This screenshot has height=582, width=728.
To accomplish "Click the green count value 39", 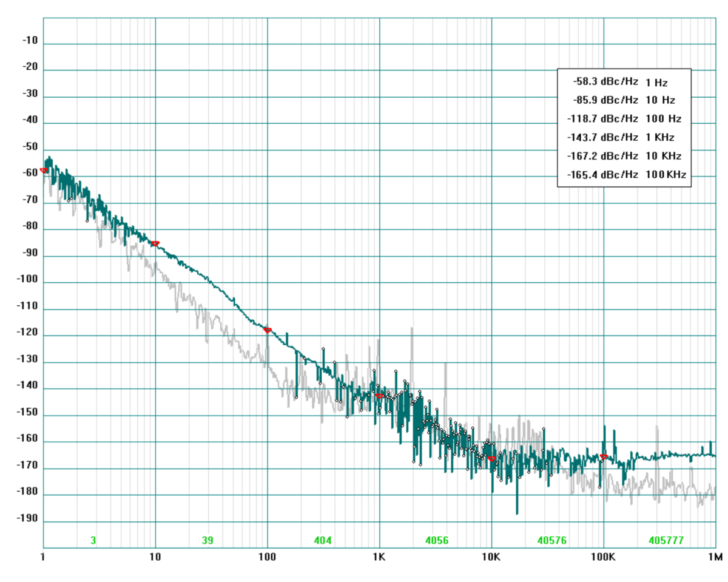I will click(208, 540).
